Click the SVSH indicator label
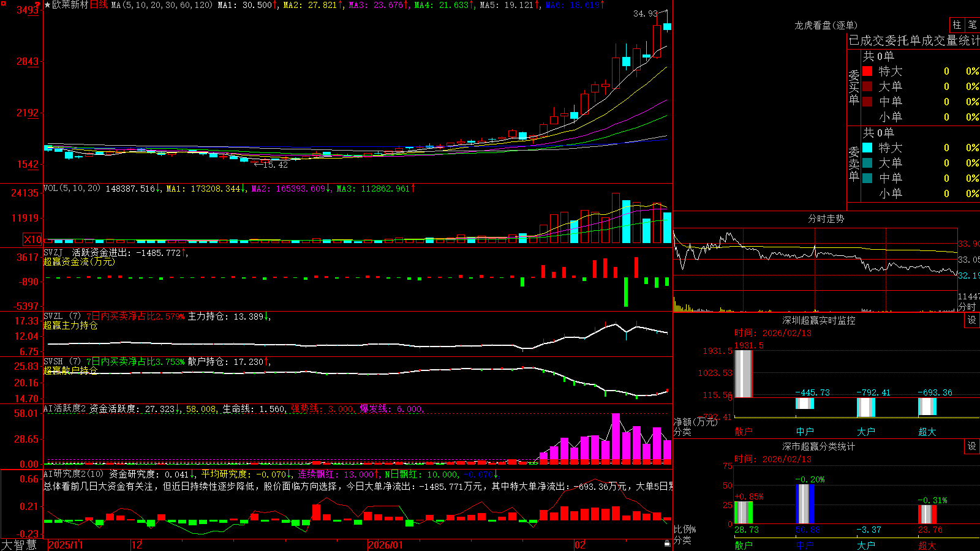The width and height of the screenshot is (980, 551). 53,362
